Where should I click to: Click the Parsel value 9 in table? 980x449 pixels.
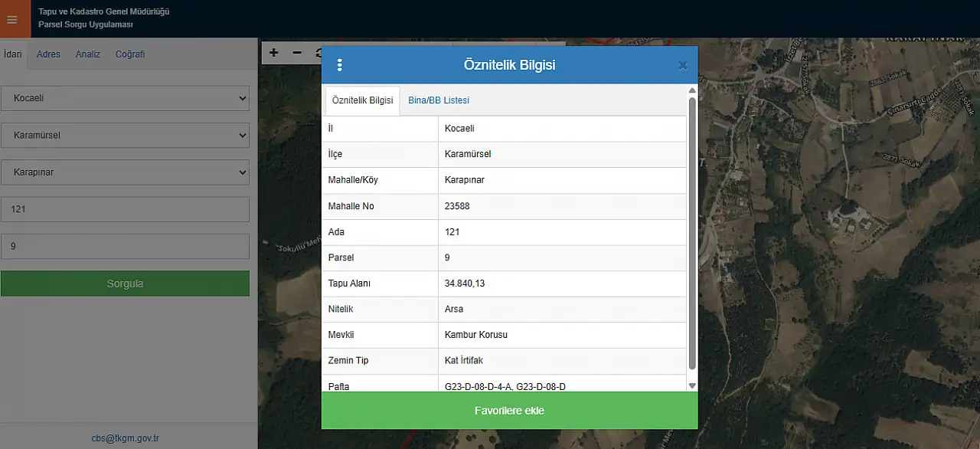click(x=447, y=257)
